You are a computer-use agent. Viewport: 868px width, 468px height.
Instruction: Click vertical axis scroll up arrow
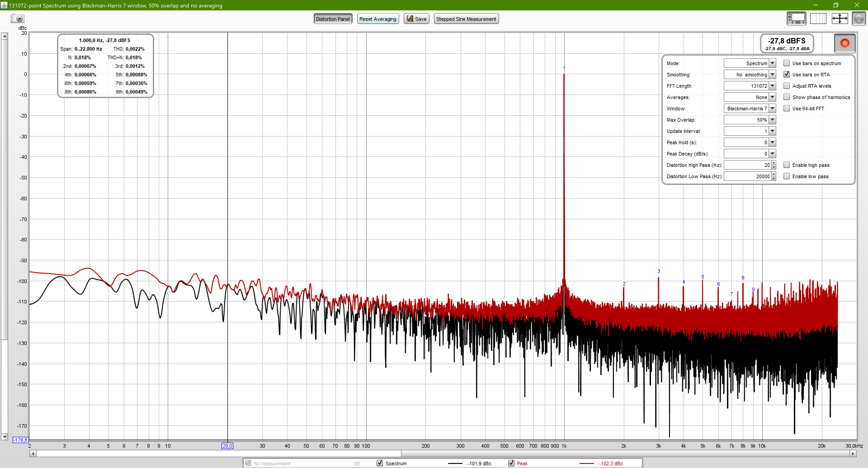4,36
